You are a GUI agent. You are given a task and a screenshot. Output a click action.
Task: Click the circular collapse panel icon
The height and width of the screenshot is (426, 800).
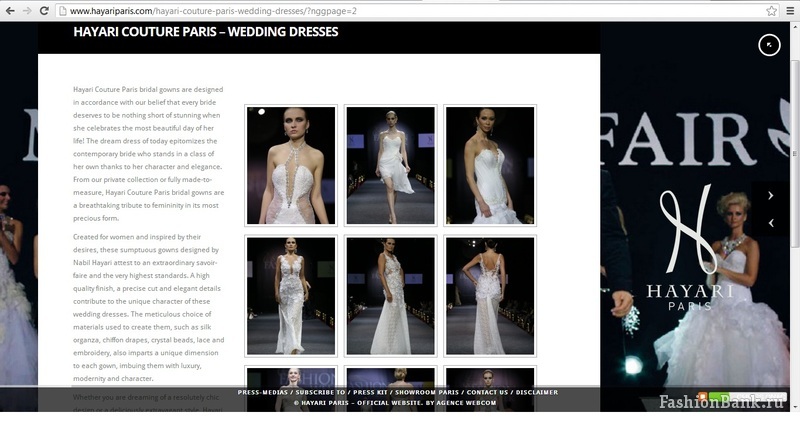click(x=769, y=45)
